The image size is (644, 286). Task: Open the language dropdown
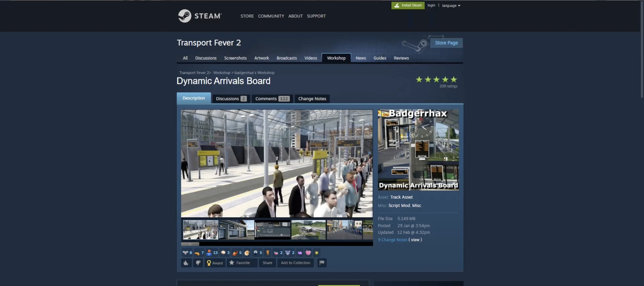point(451,5)
